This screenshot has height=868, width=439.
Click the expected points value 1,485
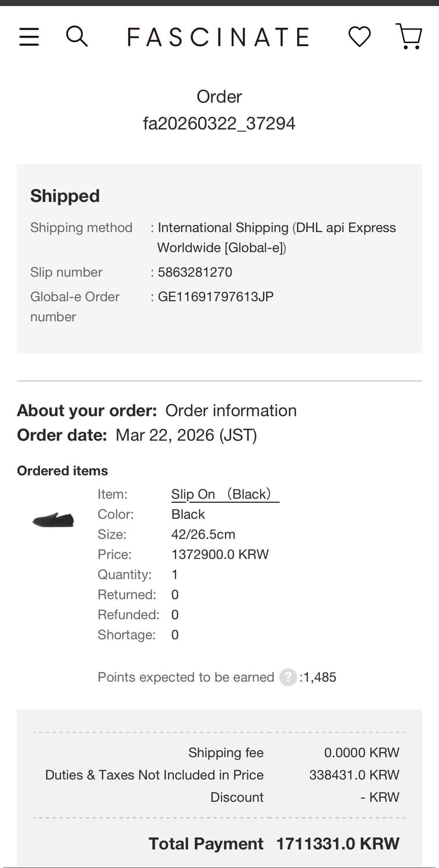pos(319,677)
